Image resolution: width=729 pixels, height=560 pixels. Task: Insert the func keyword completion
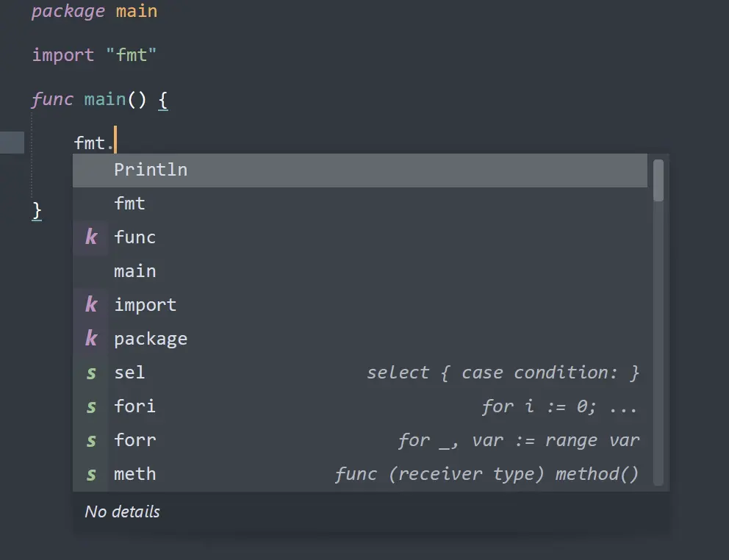click(x=135, y=237)
